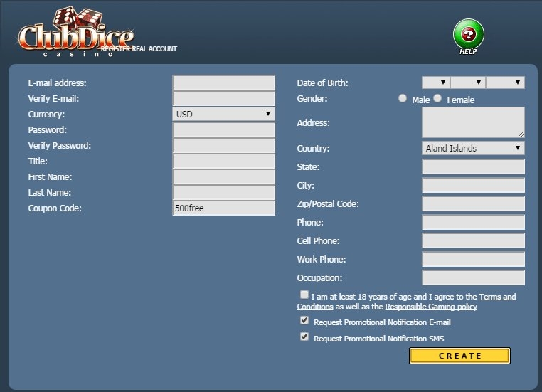The height and width of the screenshot is (392, 542).
Task: Open the Currency dropdown showing USD
Action: 223,114
